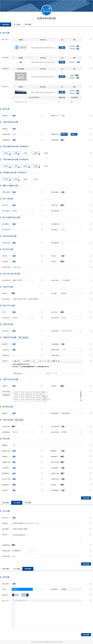Select the 浏览数 tag in 列表页辅助信息设置

(x=36, y=153)
